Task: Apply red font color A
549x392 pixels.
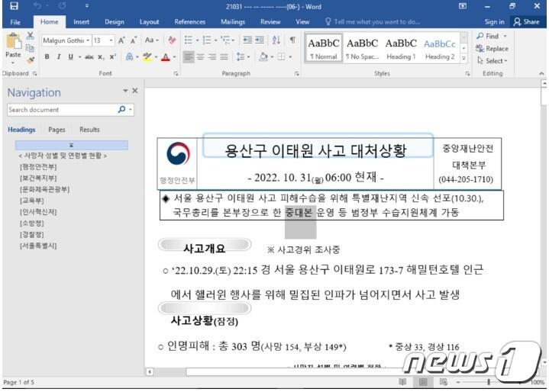Action: (166, 57)
